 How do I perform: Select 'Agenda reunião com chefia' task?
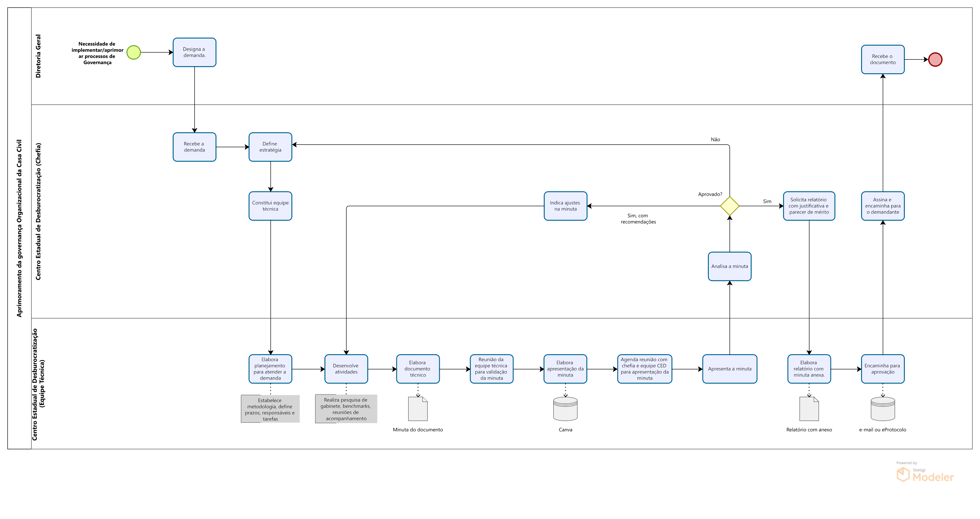(x=644, y=369)
